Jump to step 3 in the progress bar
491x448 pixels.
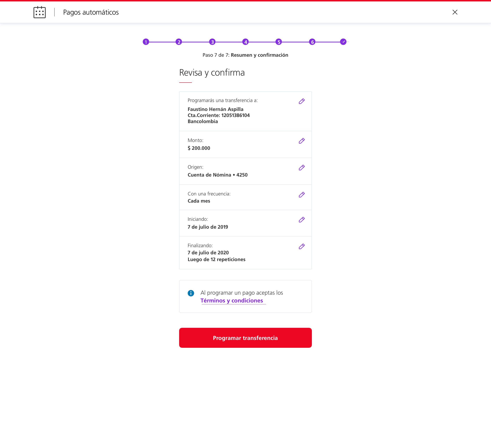tap(212, 42)
